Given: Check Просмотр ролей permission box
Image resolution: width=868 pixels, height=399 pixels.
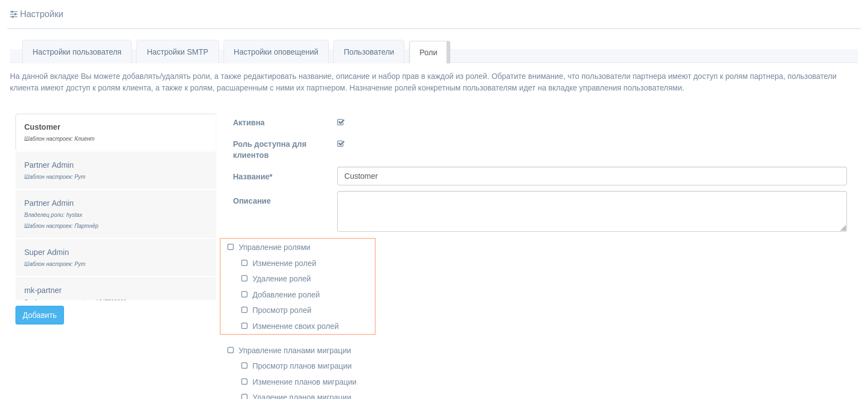Looking at the screenshot, I should 244,310.
